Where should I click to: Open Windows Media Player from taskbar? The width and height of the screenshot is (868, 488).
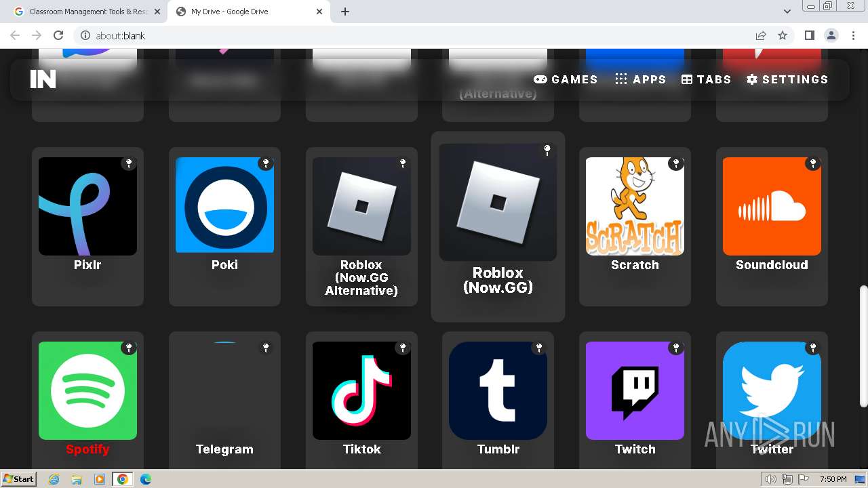100,479
